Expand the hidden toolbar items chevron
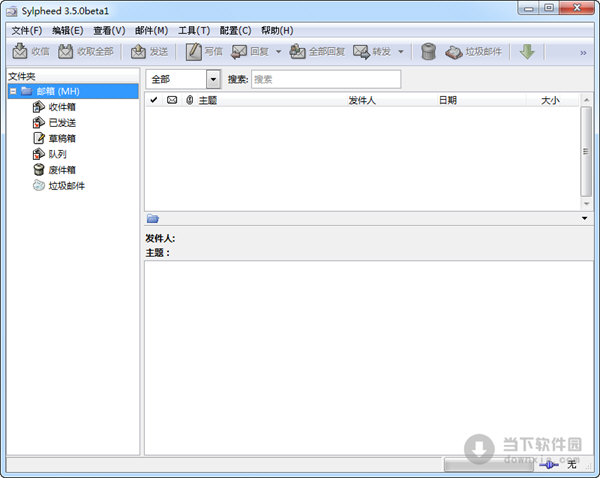The image size is (600, 478). pyautogui.click(x=583, y=53)
